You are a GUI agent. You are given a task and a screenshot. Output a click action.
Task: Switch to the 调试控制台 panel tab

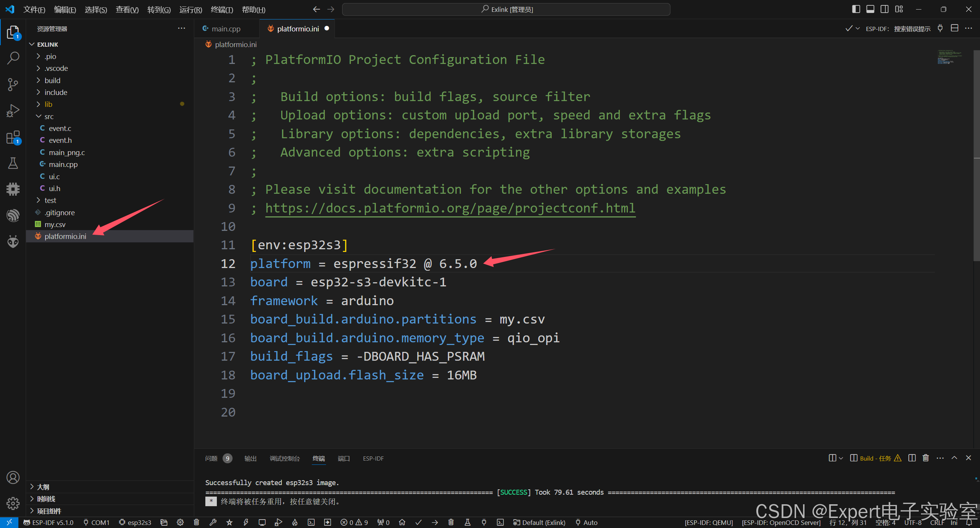pos(285,458)
